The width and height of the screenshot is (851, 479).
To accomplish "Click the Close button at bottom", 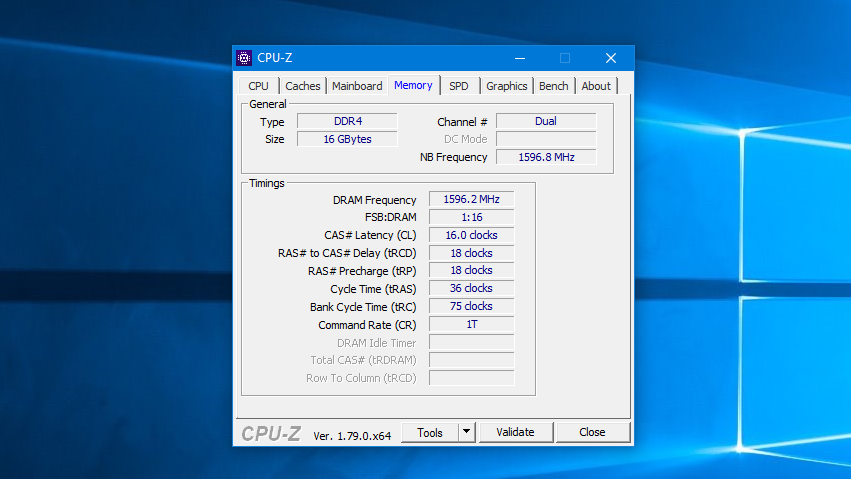I will (592, 432).
